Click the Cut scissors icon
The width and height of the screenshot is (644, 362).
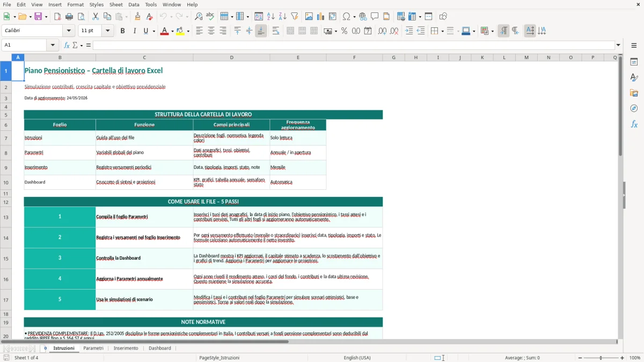pyautogui.click(x=96, y=17)
